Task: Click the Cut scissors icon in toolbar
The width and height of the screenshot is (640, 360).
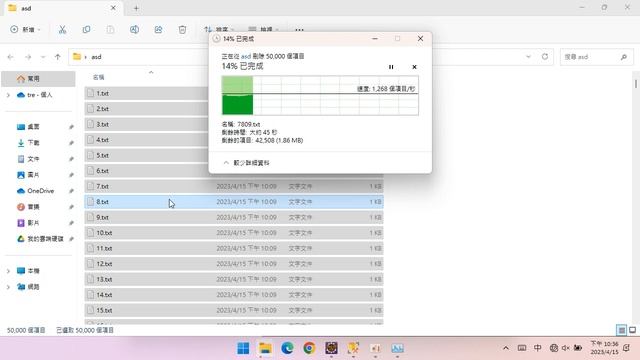Action: 62,29
